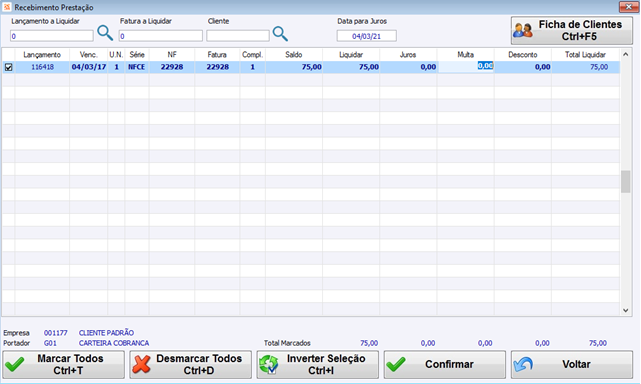Click the Fatura column header

[x=217, y=55]
